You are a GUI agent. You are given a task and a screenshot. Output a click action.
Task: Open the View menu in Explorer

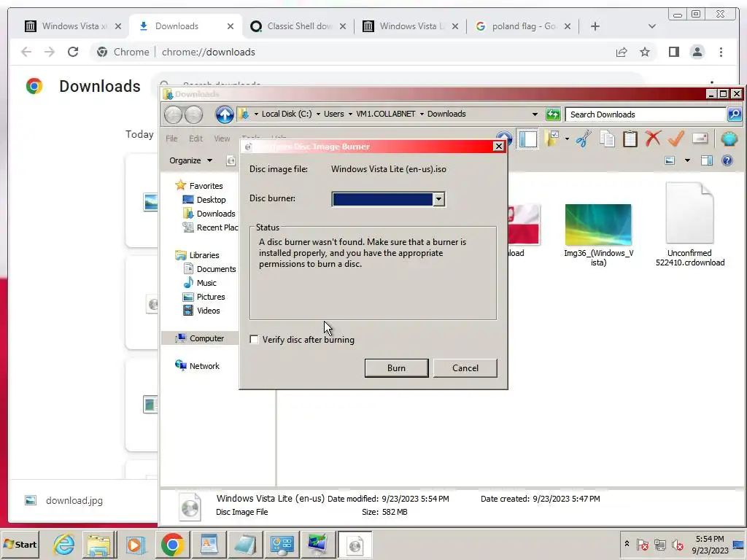click(x=222, y=139)
